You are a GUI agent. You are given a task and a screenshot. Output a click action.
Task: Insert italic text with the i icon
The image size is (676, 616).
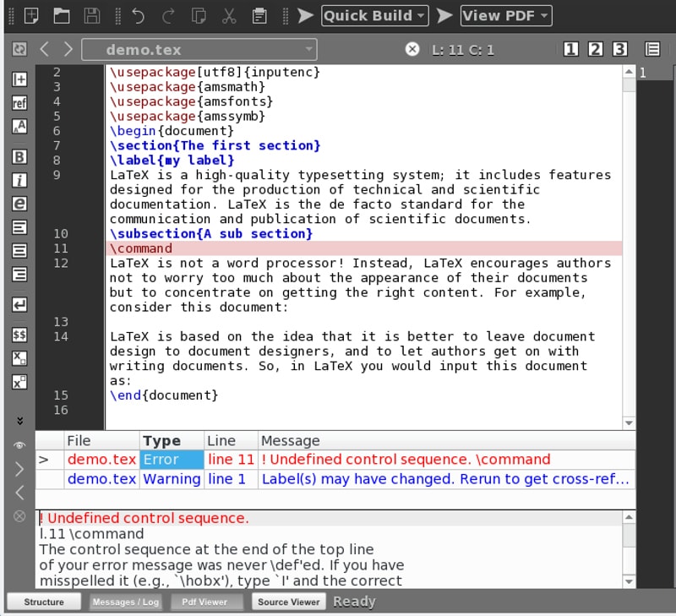[x=19, y=180]
